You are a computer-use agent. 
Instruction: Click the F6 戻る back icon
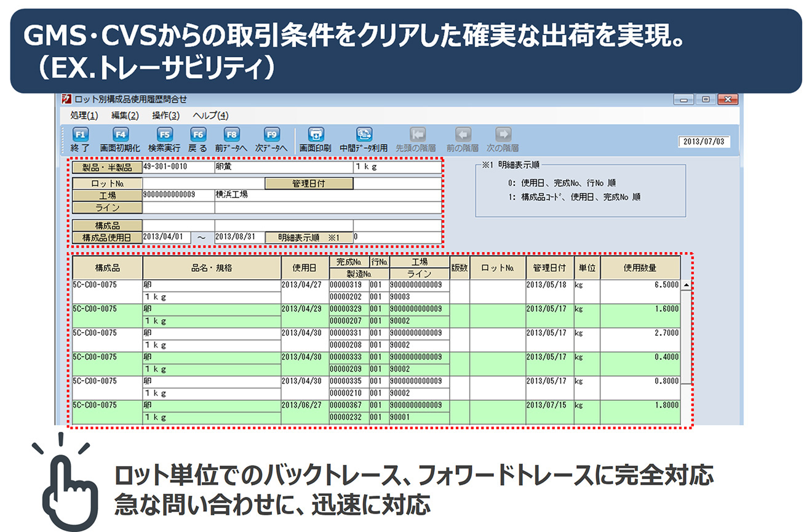pos(197,135)
